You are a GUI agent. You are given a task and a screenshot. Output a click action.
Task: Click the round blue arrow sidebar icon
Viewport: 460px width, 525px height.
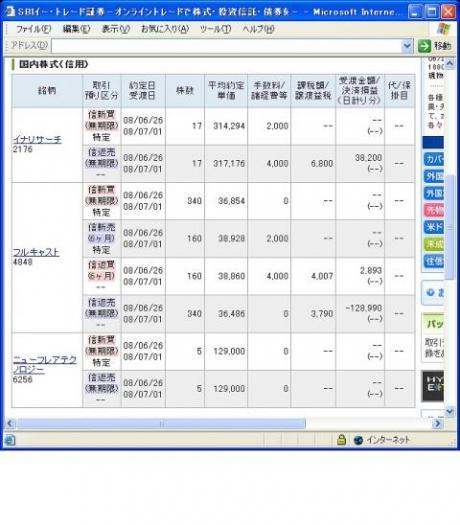pyautogui.click(x=431, y=293)
